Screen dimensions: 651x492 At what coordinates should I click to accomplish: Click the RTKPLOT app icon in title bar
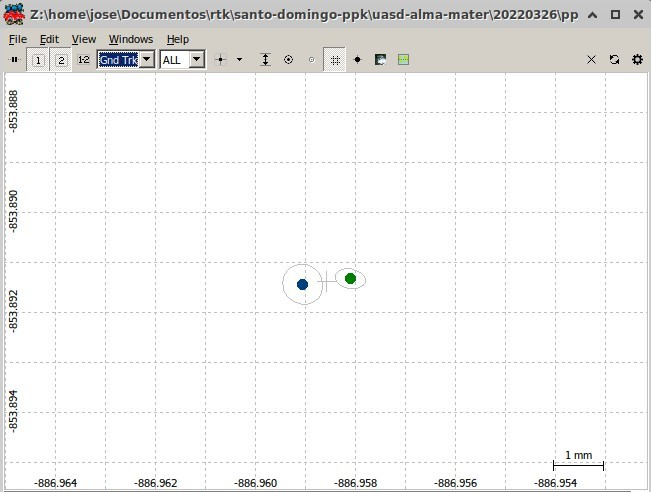pyautogui.click(x=14, y=14)
